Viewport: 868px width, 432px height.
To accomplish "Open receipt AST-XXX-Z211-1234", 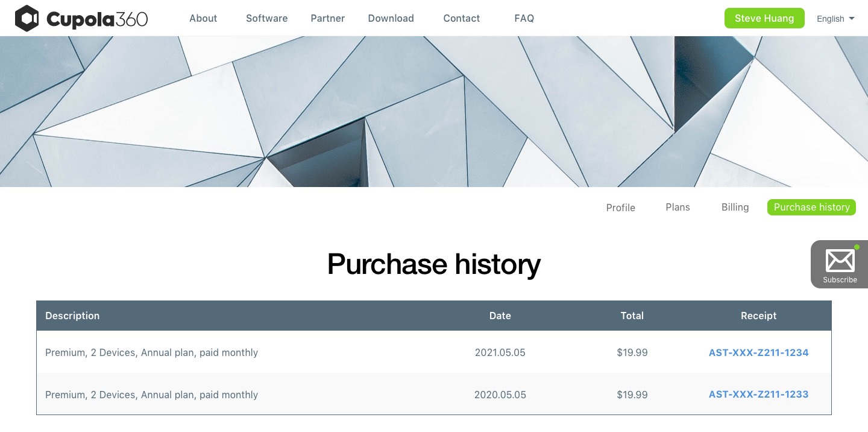I will coord(759,352).
